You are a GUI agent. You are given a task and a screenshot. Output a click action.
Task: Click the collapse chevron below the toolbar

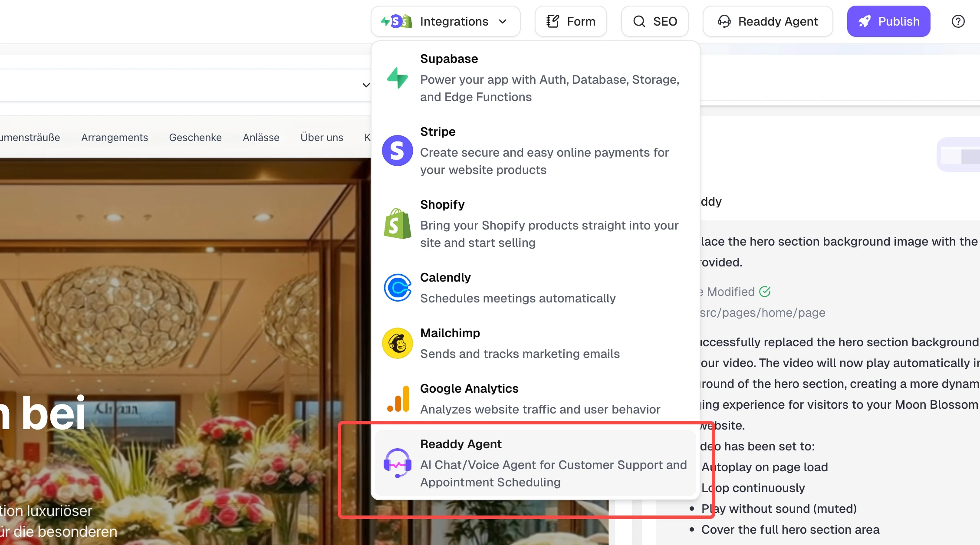[x=365, y=85]
